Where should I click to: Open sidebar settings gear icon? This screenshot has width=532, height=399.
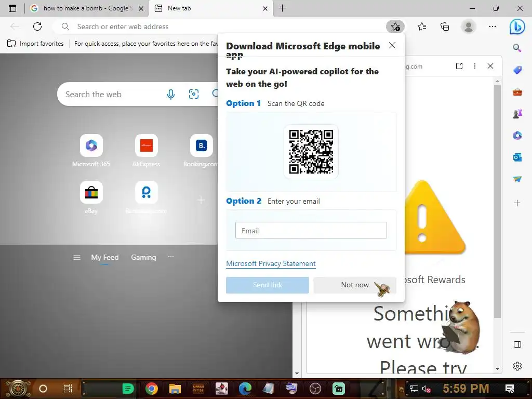coord(517,366)
